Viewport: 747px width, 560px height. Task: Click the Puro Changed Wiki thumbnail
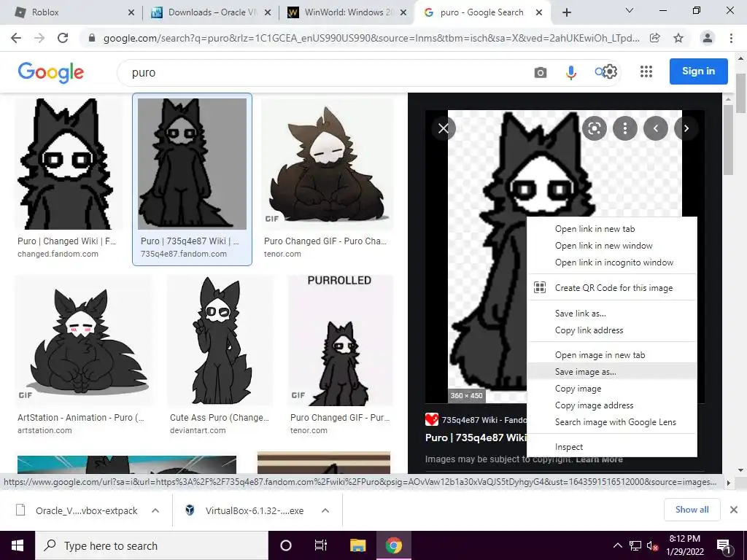click(x=68, y=164)
